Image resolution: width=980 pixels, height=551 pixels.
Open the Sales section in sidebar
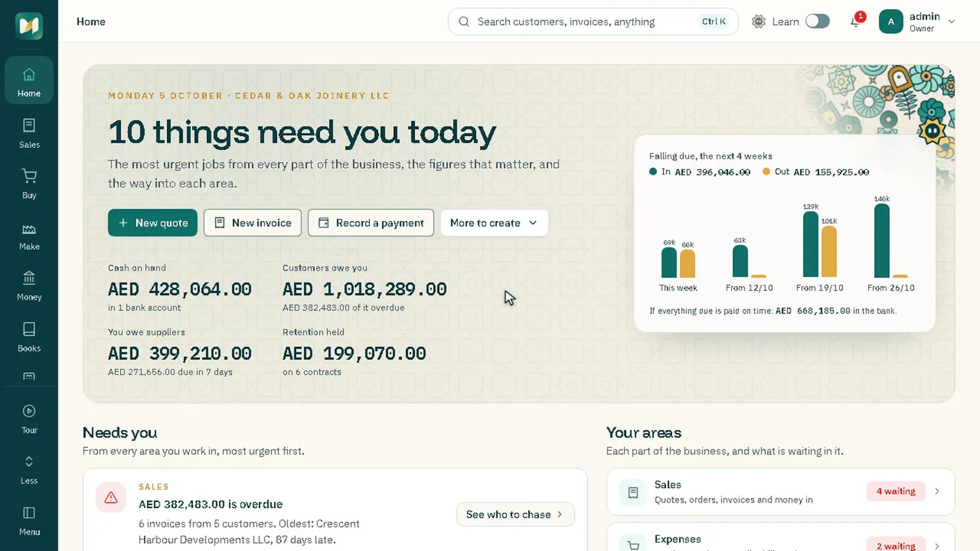29,133
